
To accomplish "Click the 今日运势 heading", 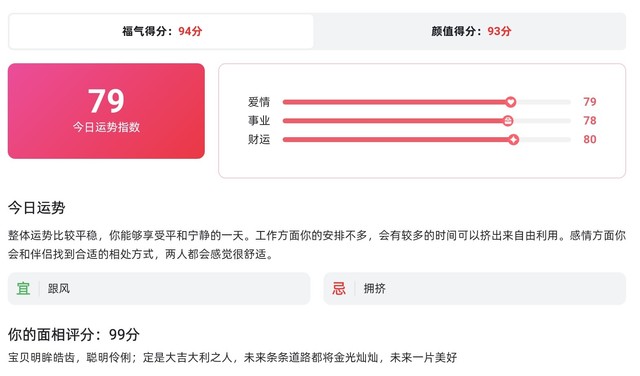I will click(x=37, y=208).
